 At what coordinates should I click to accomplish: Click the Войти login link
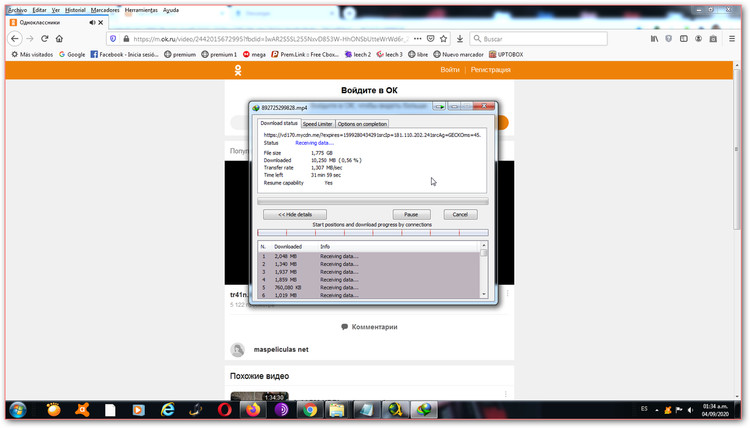click(x=450, y=70)
